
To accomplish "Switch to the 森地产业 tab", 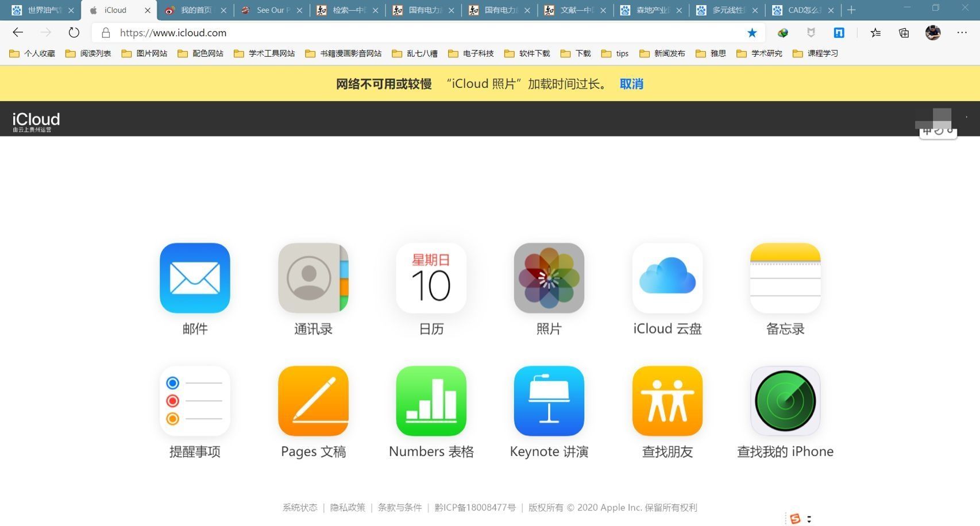I will 651,10.
